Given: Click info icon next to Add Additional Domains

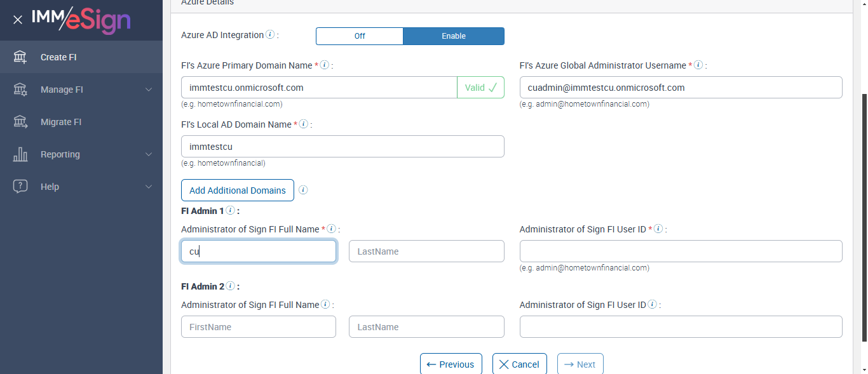Looking at the screenshot, I should [x=304, y=190].
